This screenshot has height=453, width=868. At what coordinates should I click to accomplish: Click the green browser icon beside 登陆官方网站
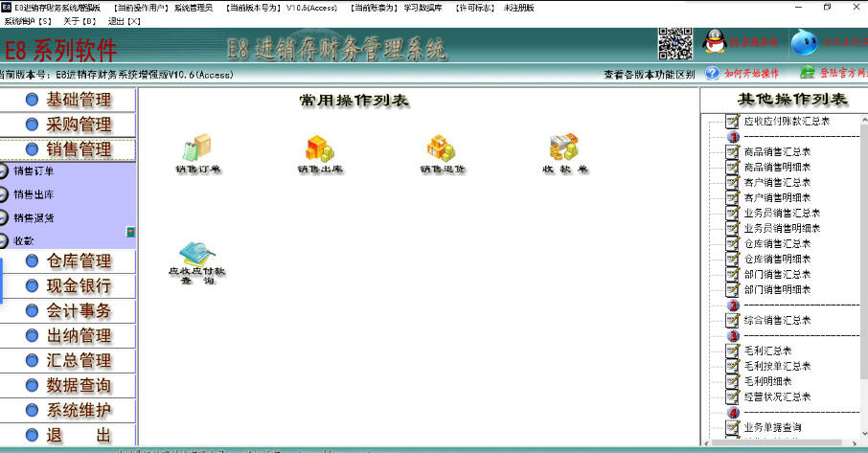pos(809,73)
